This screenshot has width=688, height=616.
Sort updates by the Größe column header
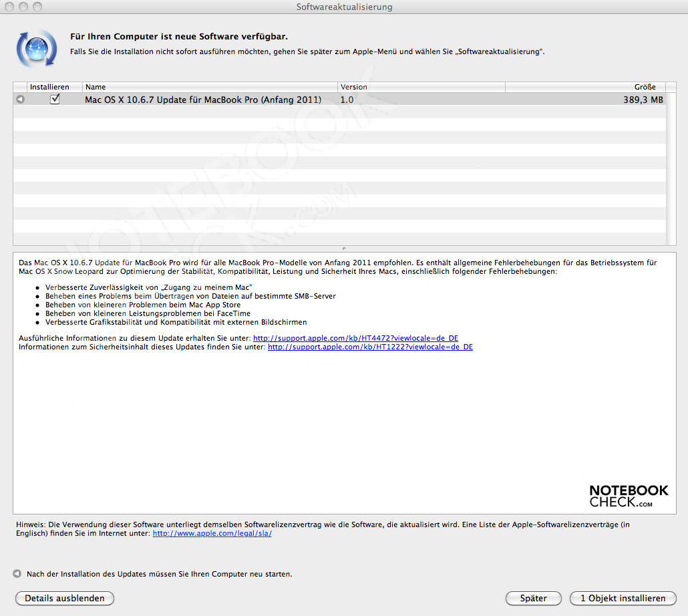click(585, 87)
